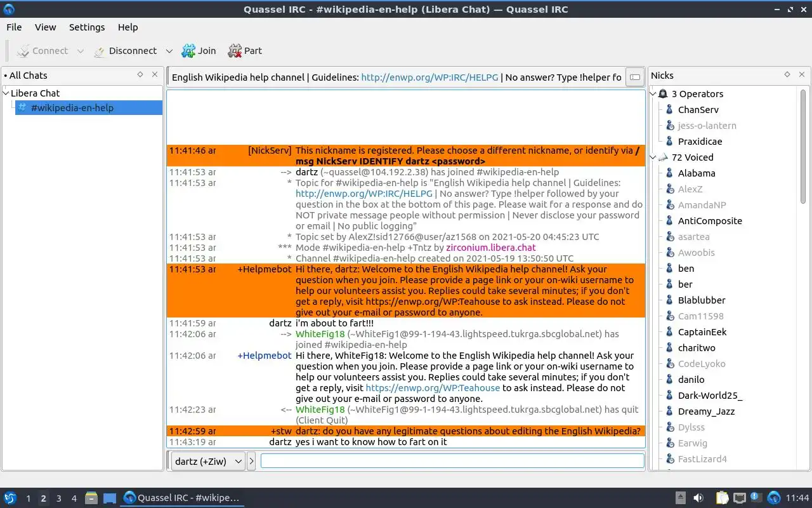The height and width of the screenshot is (508, 812).
Task: Open the View menu
Action: (45, 27)
